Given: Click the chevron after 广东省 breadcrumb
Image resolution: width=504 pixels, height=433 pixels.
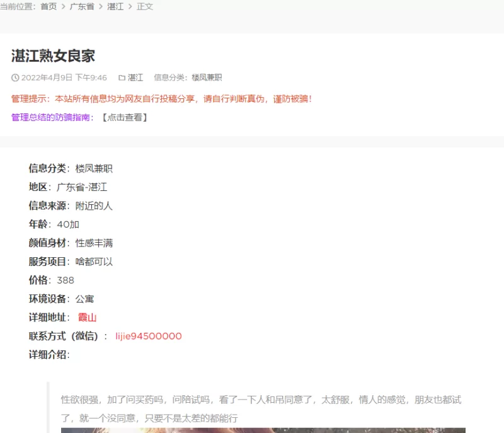Looking at the screenshot, I should 100,6.
